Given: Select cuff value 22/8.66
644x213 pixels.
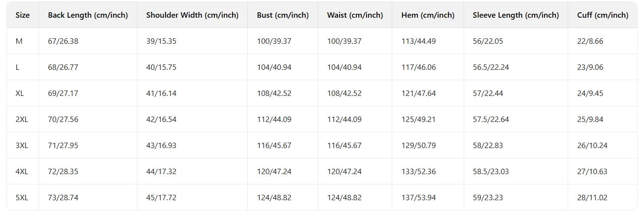Looking at the screenshot, I should coord(590,41).
